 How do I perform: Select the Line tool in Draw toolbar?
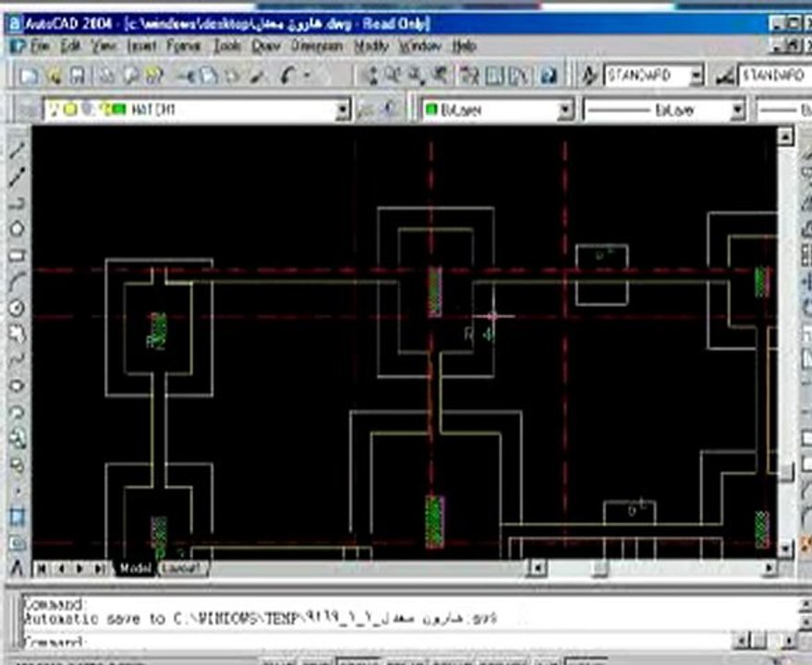(x=17, y=151)
